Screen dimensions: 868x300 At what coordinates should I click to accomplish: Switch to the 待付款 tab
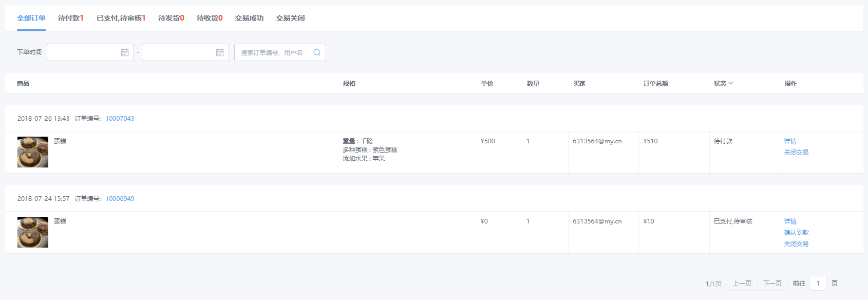tap(70, 18)
